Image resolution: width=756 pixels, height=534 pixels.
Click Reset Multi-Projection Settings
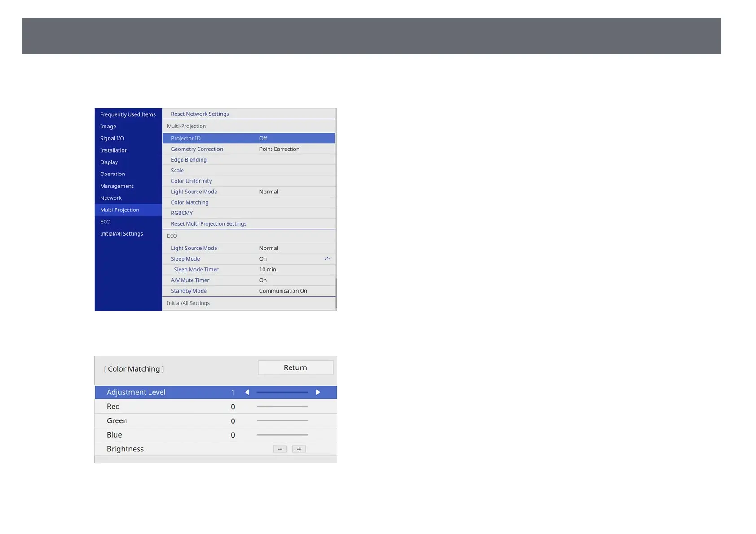point(249,224)
